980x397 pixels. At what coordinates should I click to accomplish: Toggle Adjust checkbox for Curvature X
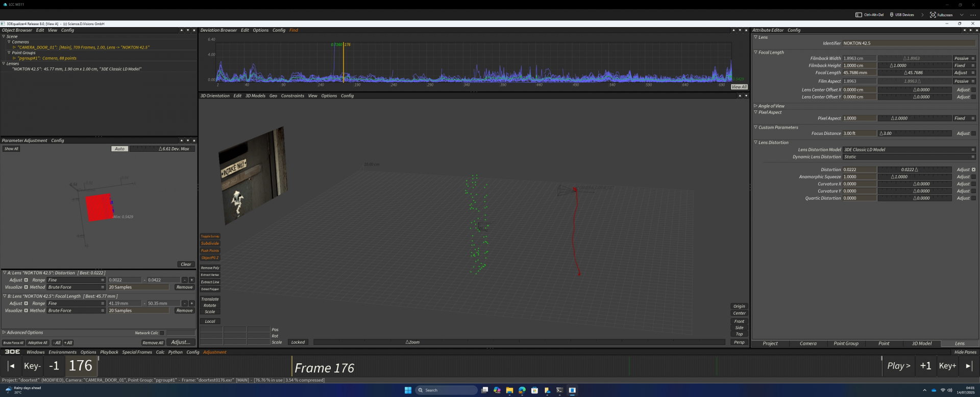point(973,184)
